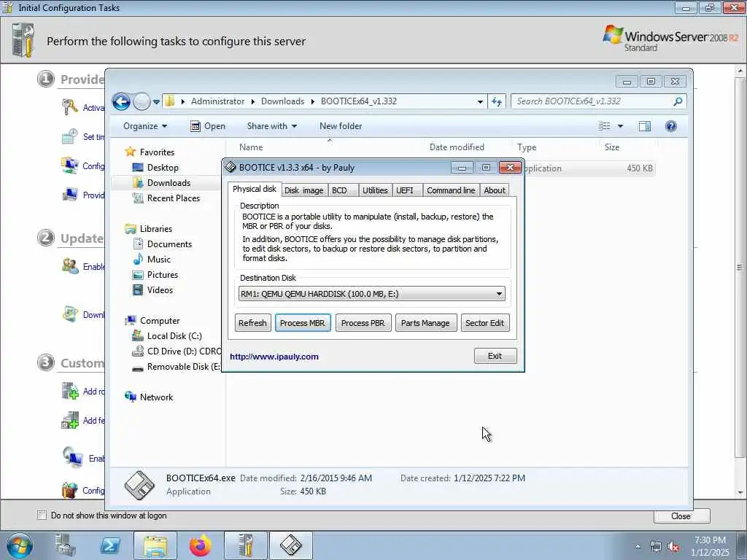Open the Share with menu
This screenshot has height=560, width=747.
[x=271, y=126]
